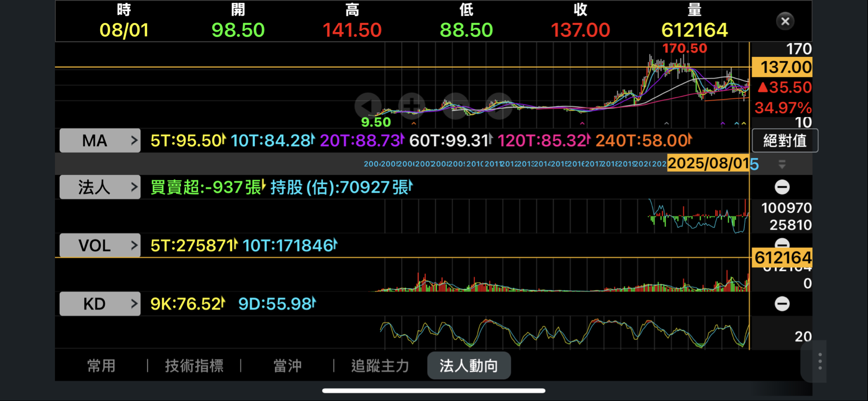Close the chart with the X button
This screenshot has height=401, width=868.
tap(785, 21)
